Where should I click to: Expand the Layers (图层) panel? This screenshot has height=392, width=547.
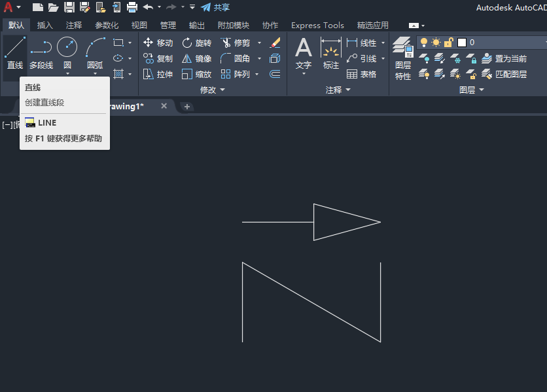coord(472,90)
